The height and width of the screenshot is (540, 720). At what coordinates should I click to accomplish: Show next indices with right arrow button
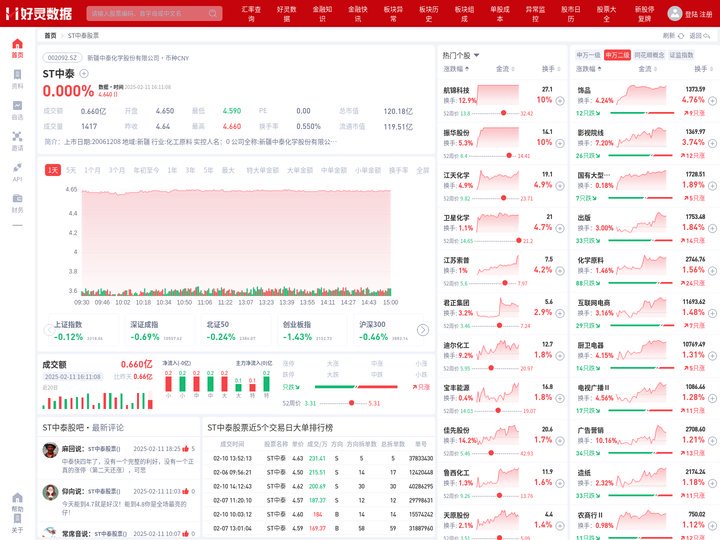pyautogui.click(x=422, y=330)
